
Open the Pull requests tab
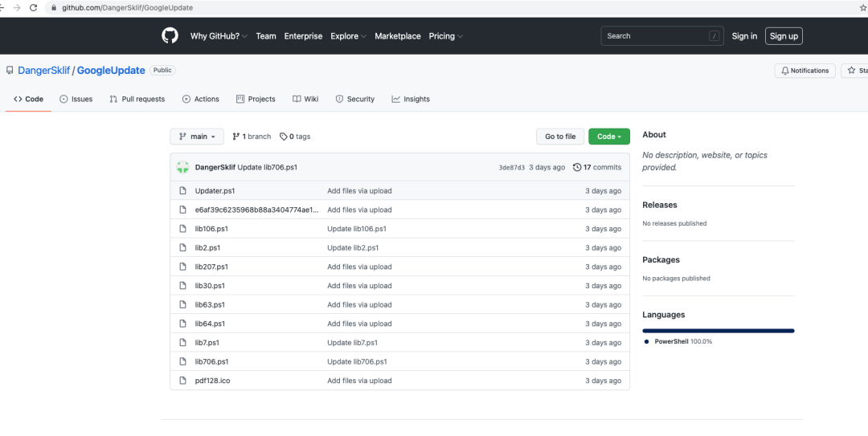point(137,99)
